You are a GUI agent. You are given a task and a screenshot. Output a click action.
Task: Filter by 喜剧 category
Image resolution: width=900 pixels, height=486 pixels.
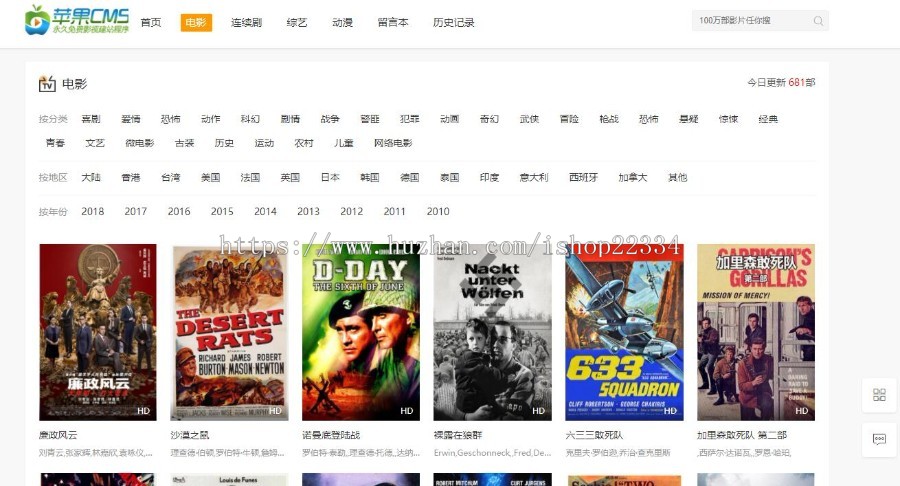click(x=91, y=119)
